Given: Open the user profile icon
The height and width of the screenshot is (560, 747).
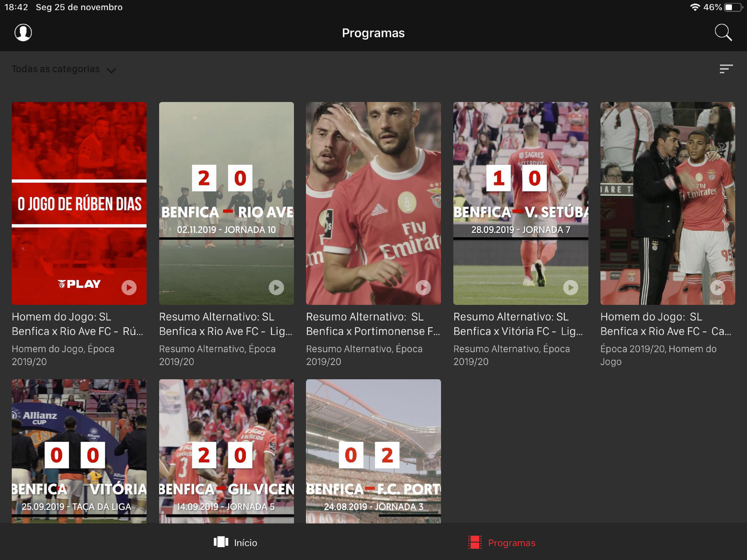Looking at the screenshot, I should [23, 33].
